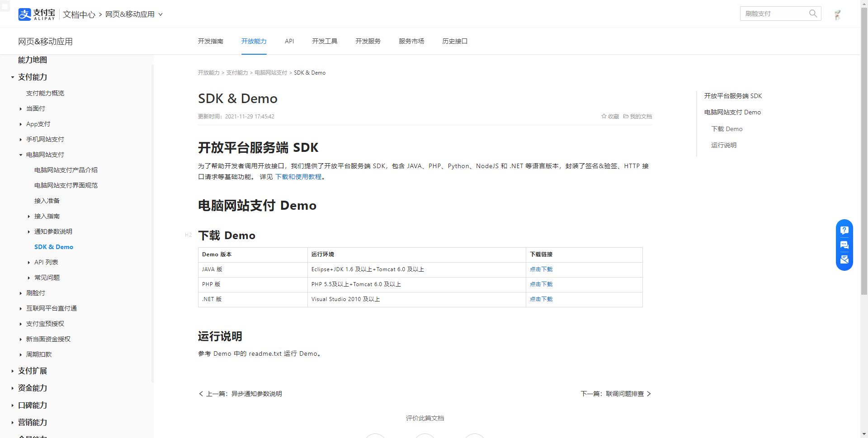Click 支付能力 in the breadcrumb
The height and width of the screenshot is (438, 868).
[237, 73]
